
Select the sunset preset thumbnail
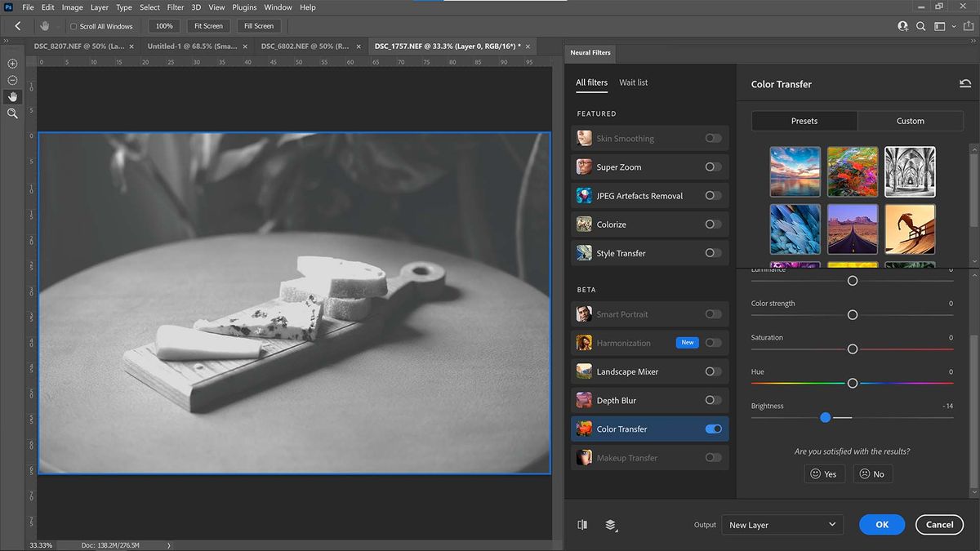pyautogui.click(x=795, y=171)
